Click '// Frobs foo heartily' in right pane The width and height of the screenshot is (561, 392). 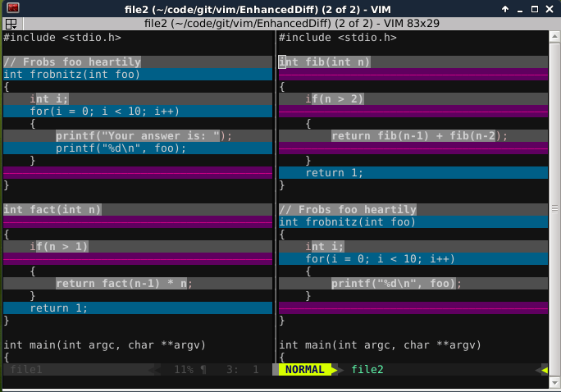pyautogui.click(x=348, y=210)
